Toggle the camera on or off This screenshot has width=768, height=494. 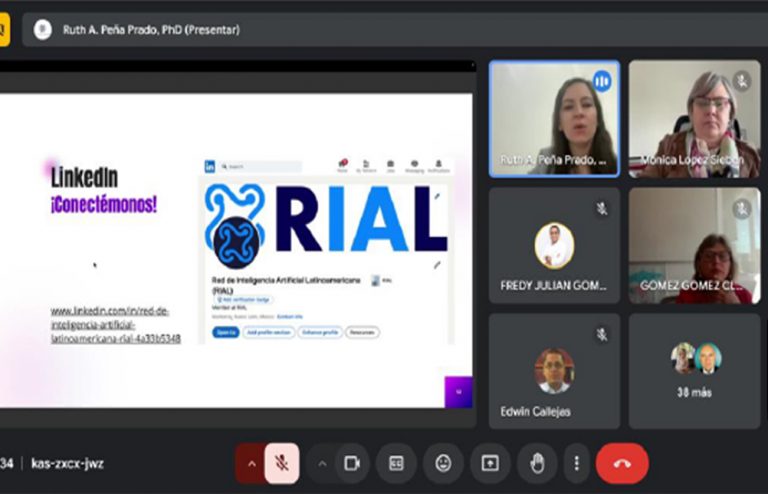(x=351, y=463)
